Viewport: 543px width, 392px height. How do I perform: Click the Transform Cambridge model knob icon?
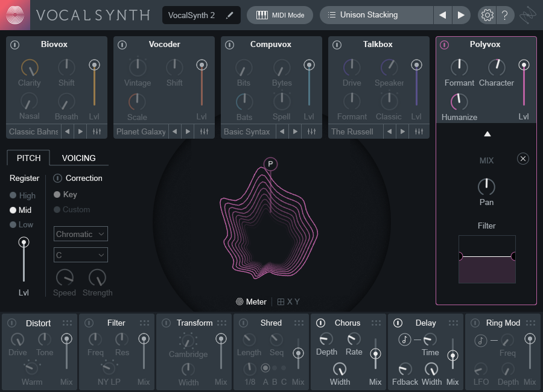click(x=188, y=341)
